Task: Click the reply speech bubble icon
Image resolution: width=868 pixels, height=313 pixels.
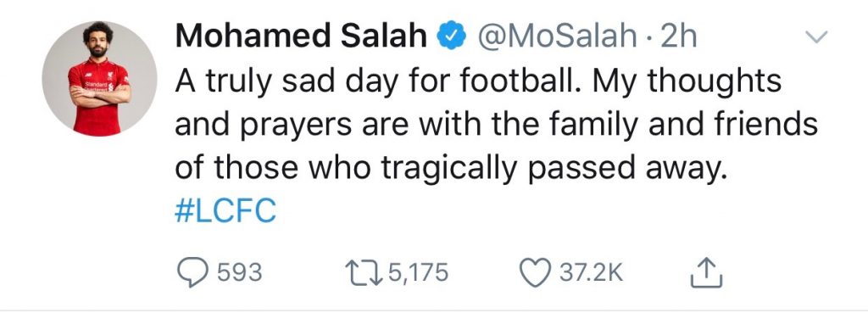Action: pos(192,273)
